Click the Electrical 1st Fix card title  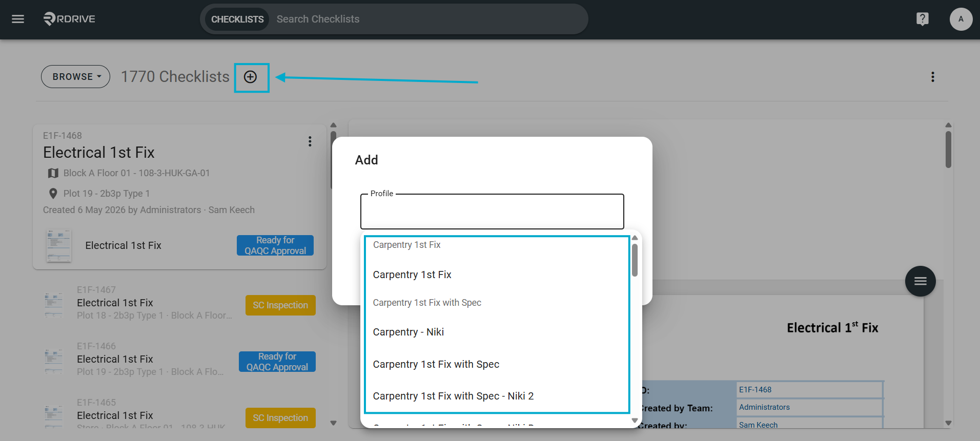point(99,153)
